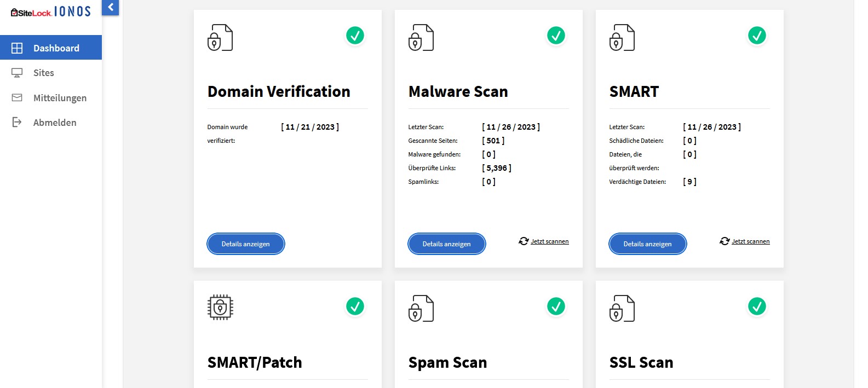Collapse the sidebar with the chevron button
The height and width of the screenshot is (388, 868).
pyautogui.click(x=110, y=8)
